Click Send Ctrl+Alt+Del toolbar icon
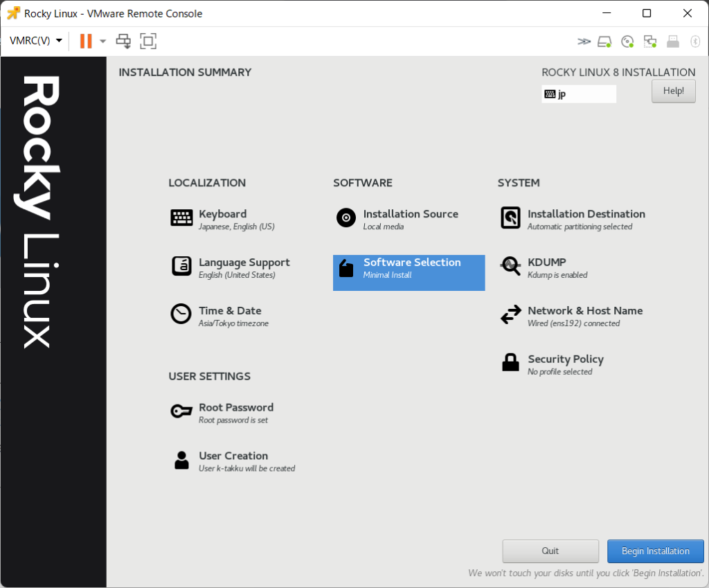The width and height of the screenshot is (709, 588). tap(123, 41)
